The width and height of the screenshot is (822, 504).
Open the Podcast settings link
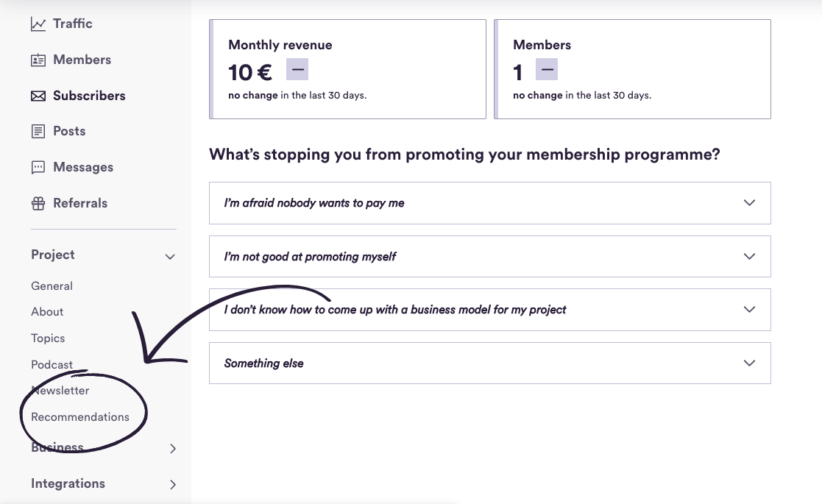pyautogui.click(x=52, y=365)
